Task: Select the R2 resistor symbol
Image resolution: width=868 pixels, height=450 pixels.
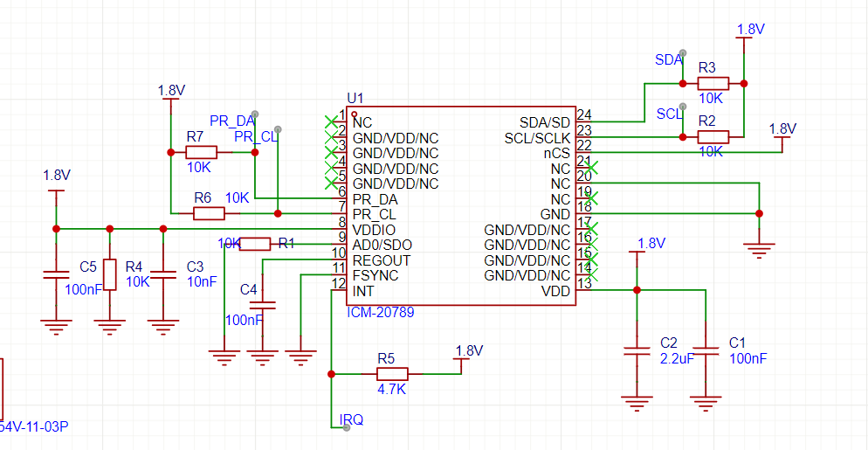Action: pos(713,137)
